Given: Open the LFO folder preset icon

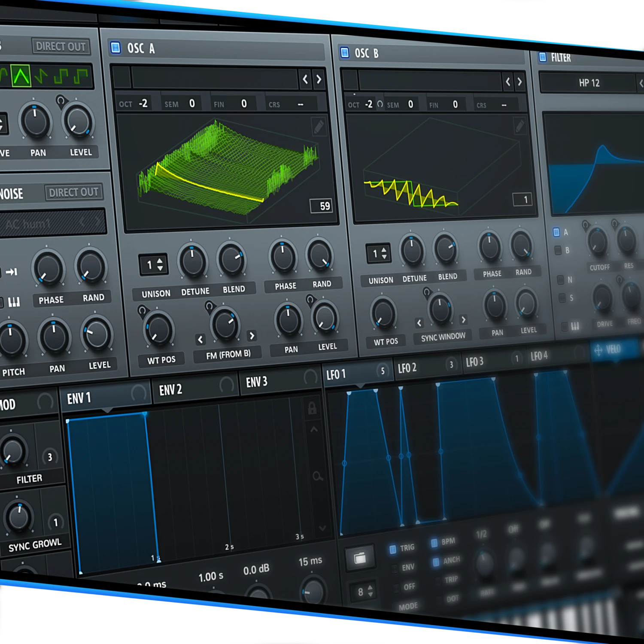Looking at the screenshot, I should click(x=360, y=558).
